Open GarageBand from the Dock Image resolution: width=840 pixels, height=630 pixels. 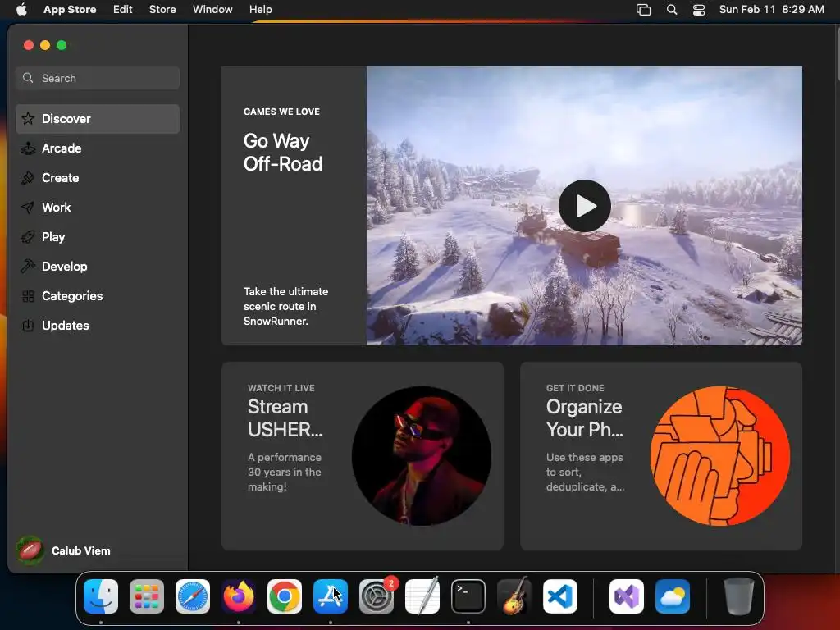[x=514, y=596]
